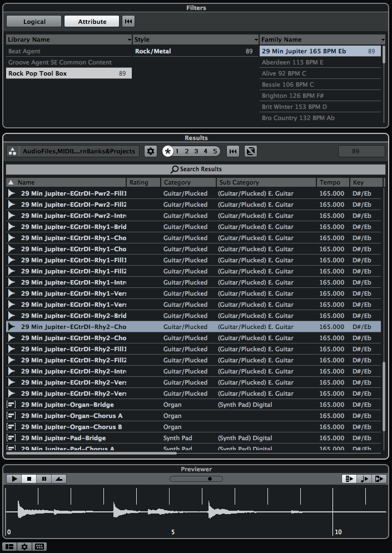This screenshot has width=392, height=553.
Task: Click the audio icon of EGtrDI-Rhy2-Brid row
Action: [12, 316]
